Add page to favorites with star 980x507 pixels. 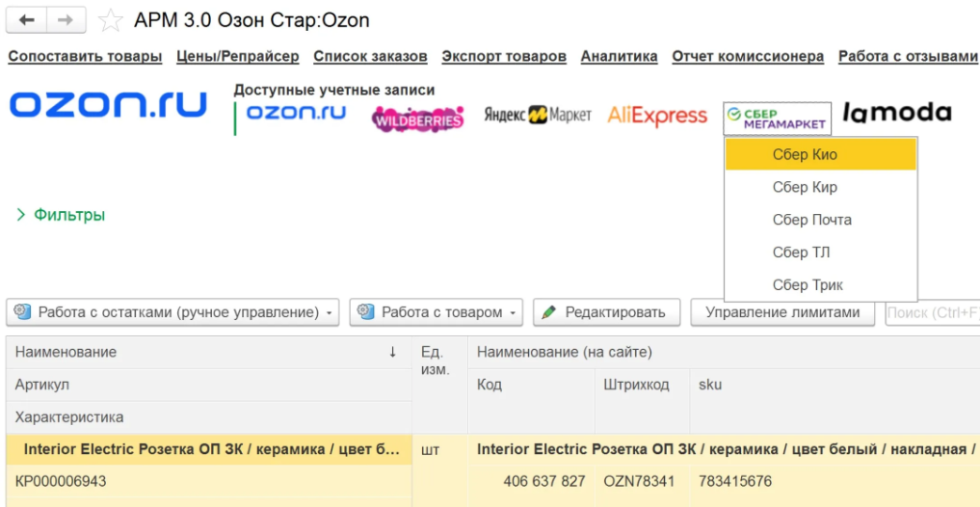(x=111, y=20)
